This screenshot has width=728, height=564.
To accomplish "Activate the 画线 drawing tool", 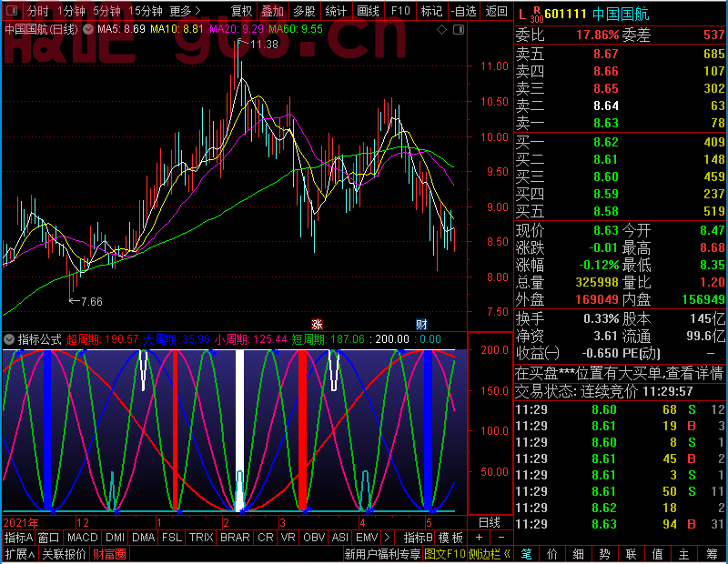I will 369,11.
